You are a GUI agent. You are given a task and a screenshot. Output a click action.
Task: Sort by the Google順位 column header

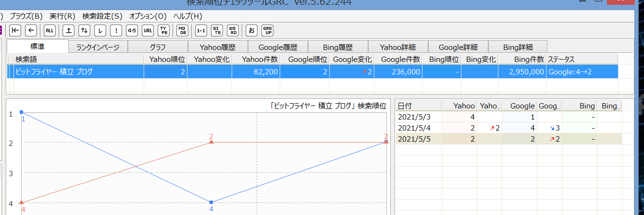[305, 60]
